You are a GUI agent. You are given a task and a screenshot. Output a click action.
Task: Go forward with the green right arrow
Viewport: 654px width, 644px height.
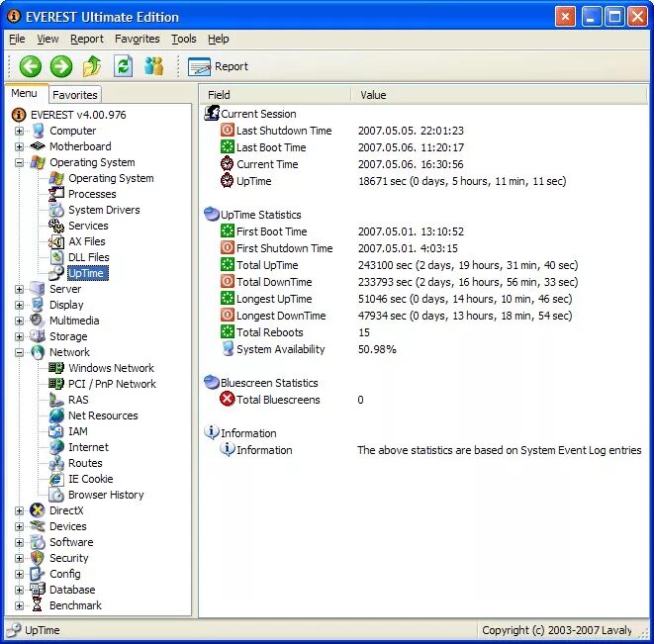point(61,66)
